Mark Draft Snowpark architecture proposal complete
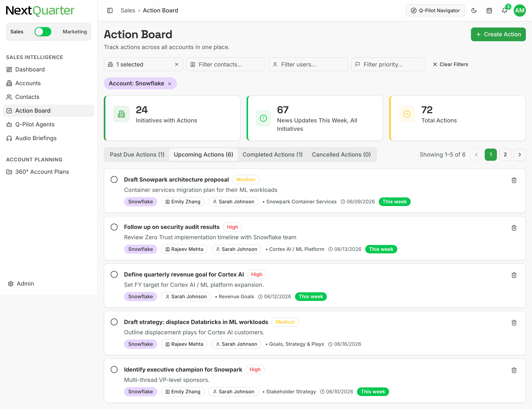 (x=114, y=179)
